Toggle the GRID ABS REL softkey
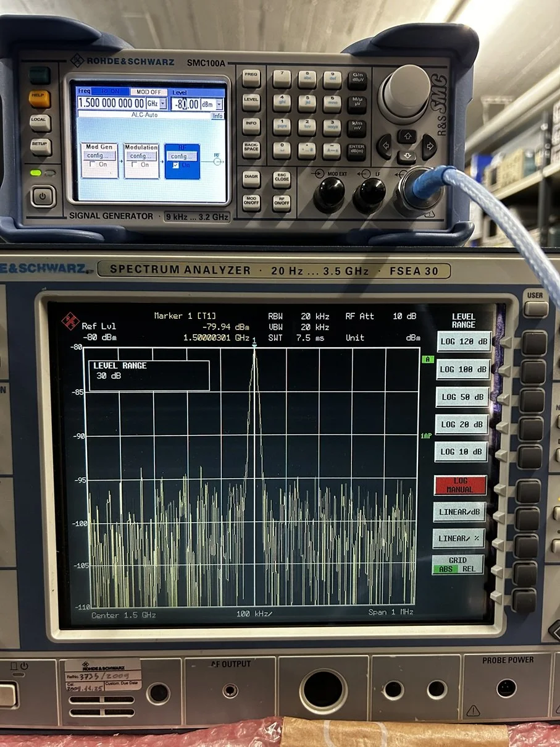The image size is (560, 747). (x=458, y=565)
